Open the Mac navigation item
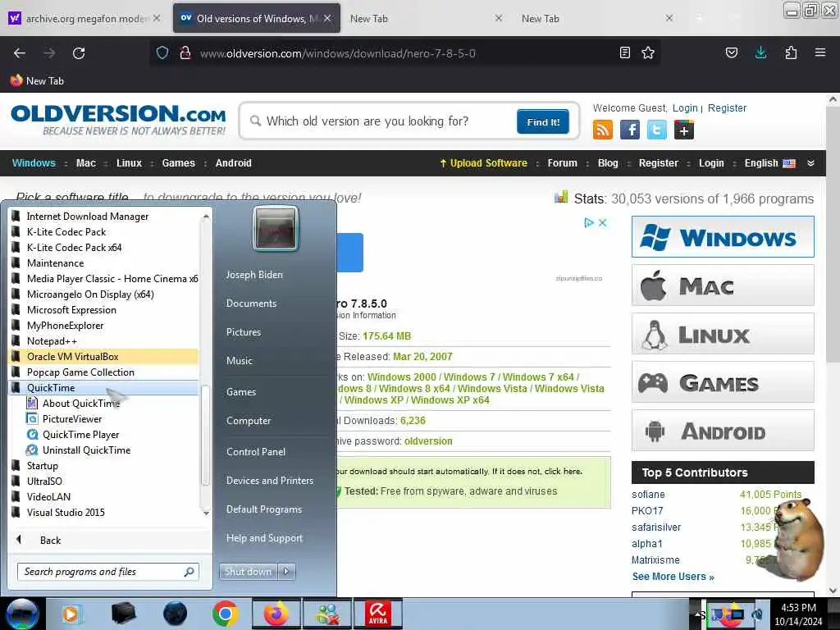 [x=85, y=163]
